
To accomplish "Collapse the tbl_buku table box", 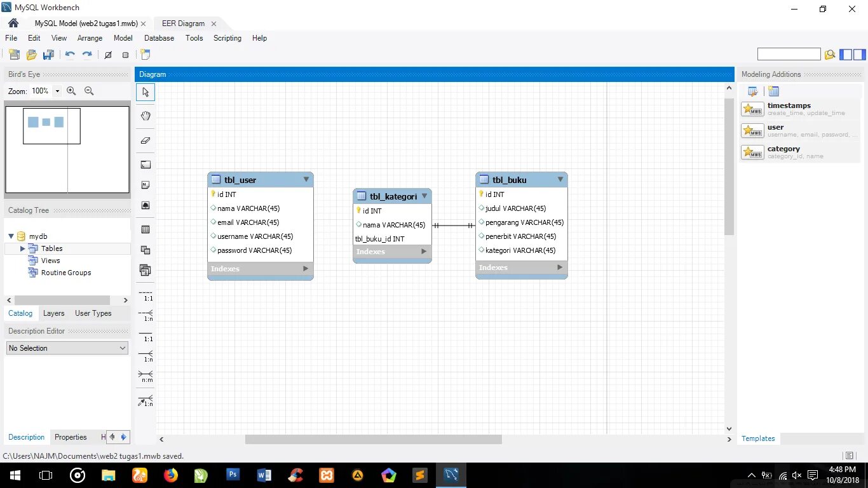I will click(x=560, y=180).
